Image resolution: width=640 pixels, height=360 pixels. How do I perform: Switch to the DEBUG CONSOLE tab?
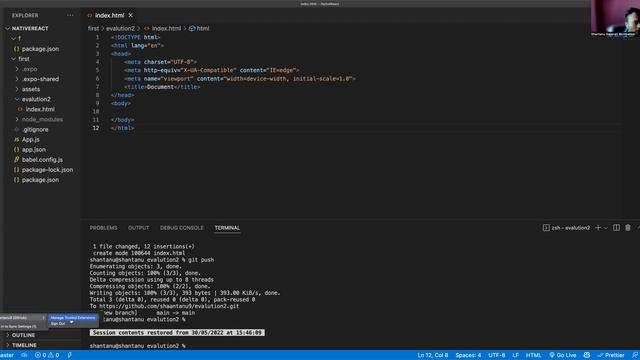coord(182,228)
